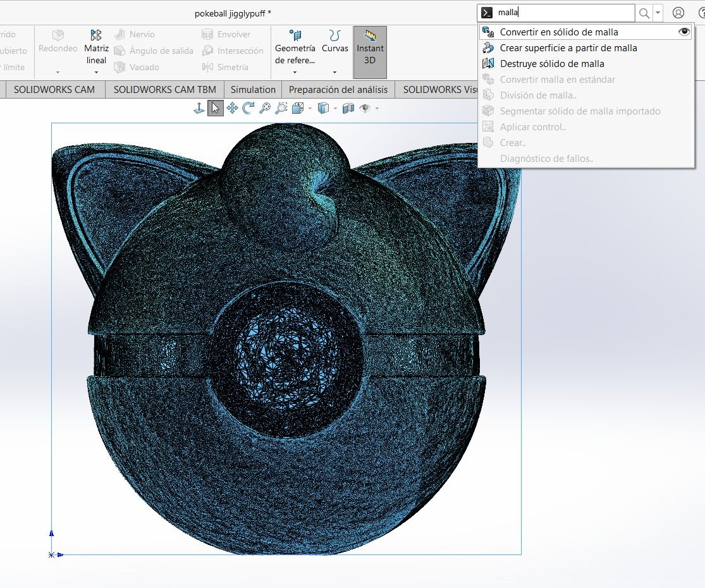This screenshot has height=588, width=705.
Task: Click the command prompt search-type icon
Action: click(486, 13)
